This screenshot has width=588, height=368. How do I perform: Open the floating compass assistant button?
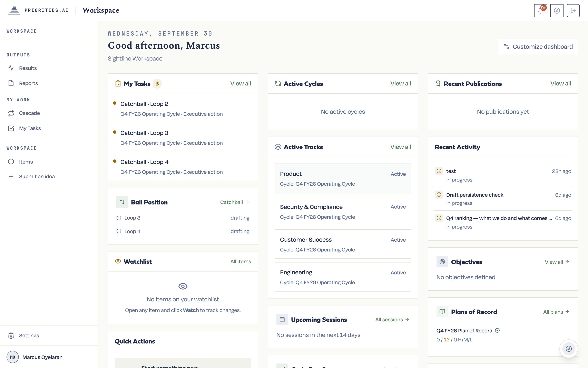[x=569, y=349]
